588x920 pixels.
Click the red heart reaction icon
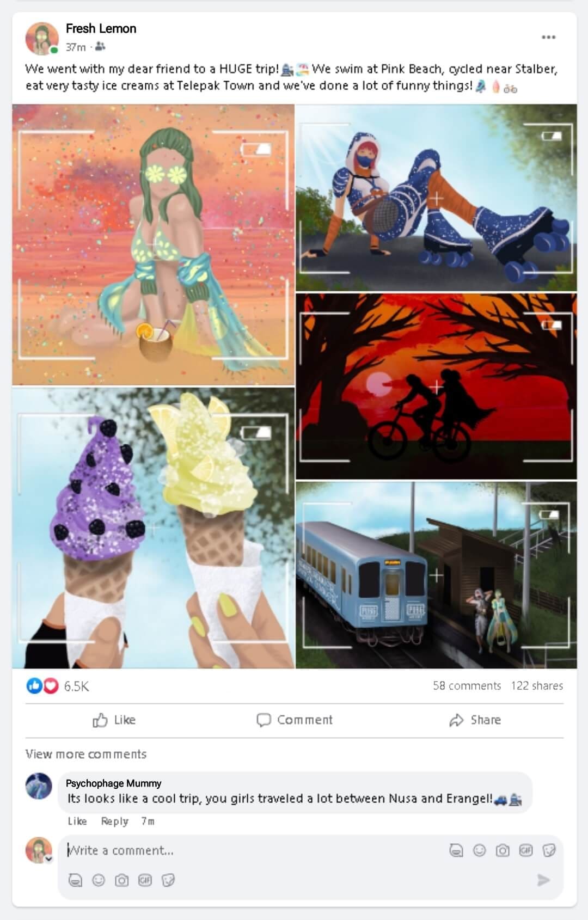[x=51, y=686]
